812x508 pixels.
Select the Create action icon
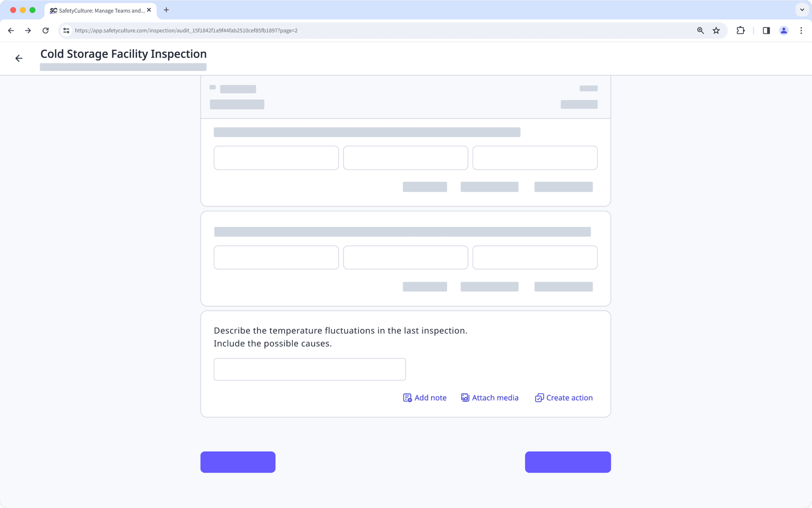click(x=539, y=397)
